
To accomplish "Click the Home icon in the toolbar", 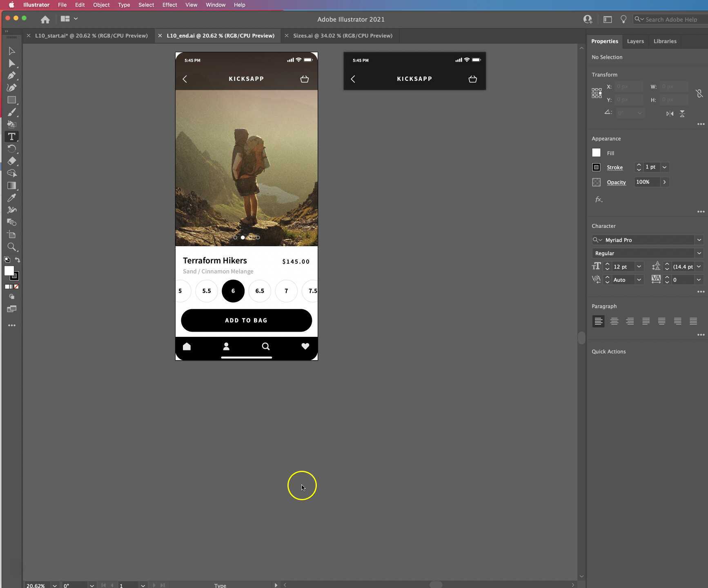I will point(45,19).
